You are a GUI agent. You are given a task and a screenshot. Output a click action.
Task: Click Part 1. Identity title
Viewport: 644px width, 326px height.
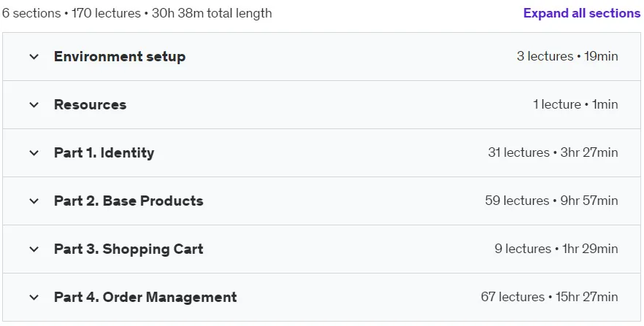coord(104,153)
